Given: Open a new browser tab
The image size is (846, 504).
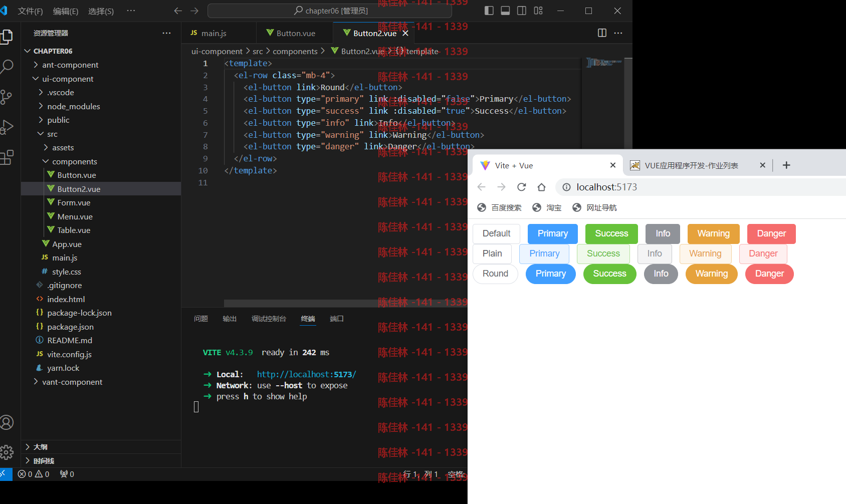Looking at the screenshot, I should pyautogui.click(x=786, y=165).
